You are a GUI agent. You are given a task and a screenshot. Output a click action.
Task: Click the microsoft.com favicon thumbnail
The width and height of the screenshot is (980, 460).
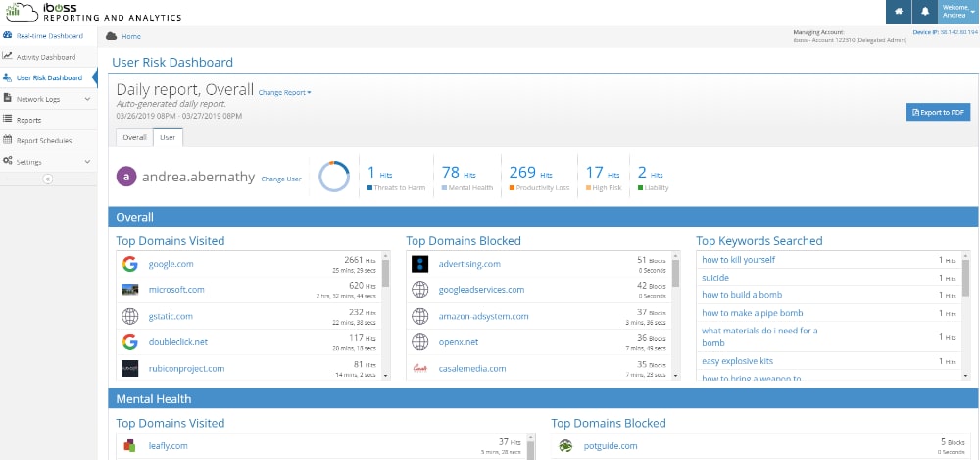point(130,290)
